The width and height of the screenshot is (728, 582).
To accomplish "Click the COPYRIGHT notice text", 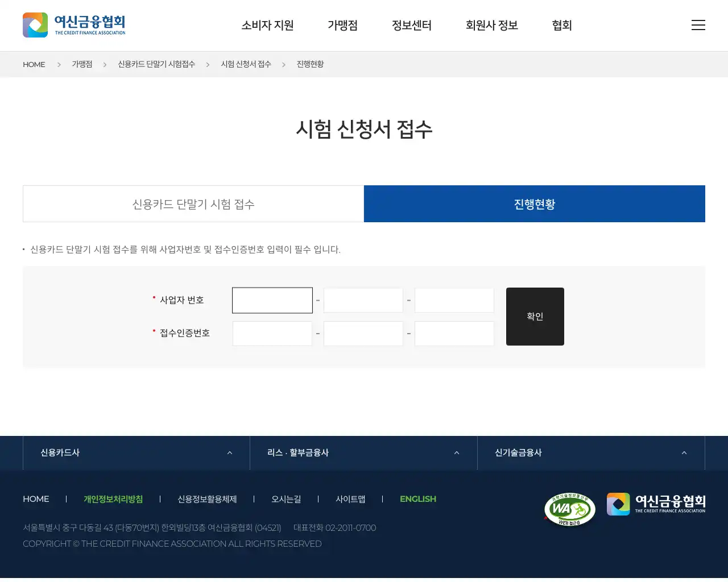I will (172, 544).
